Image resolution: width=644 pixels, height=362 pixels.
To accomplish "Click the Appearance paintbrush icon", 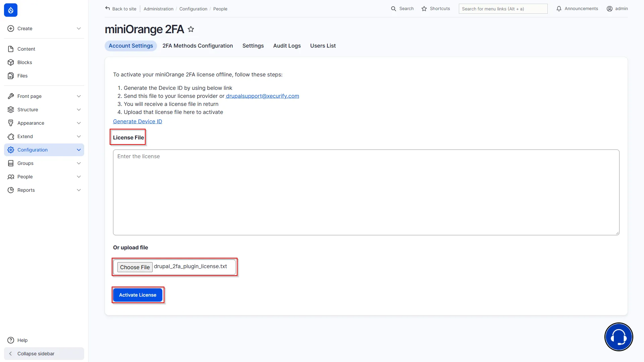I will coord(11,123).
